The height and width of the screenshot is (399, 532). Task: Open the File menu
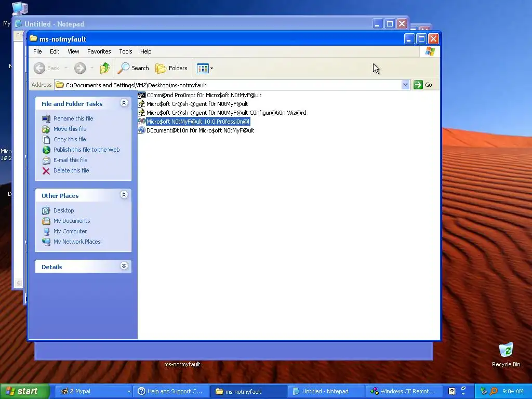pos(37,51)
